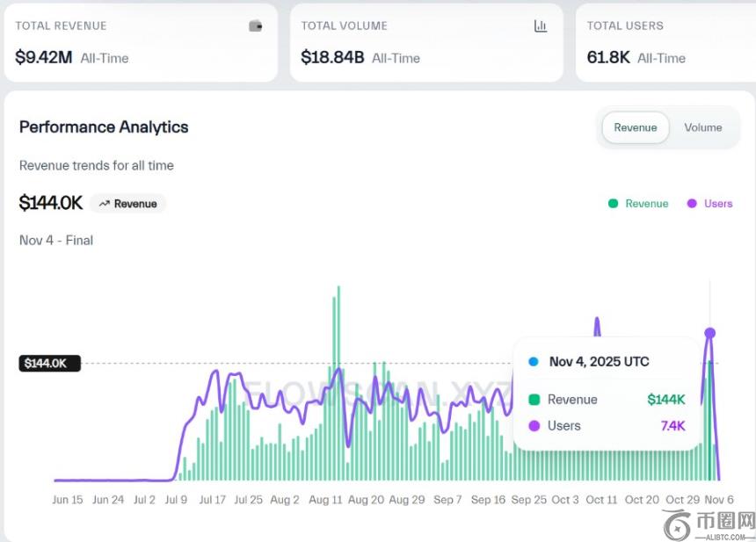Toggle Revenue series via legend label
The image size is (756, 542).
click(646, 204)
